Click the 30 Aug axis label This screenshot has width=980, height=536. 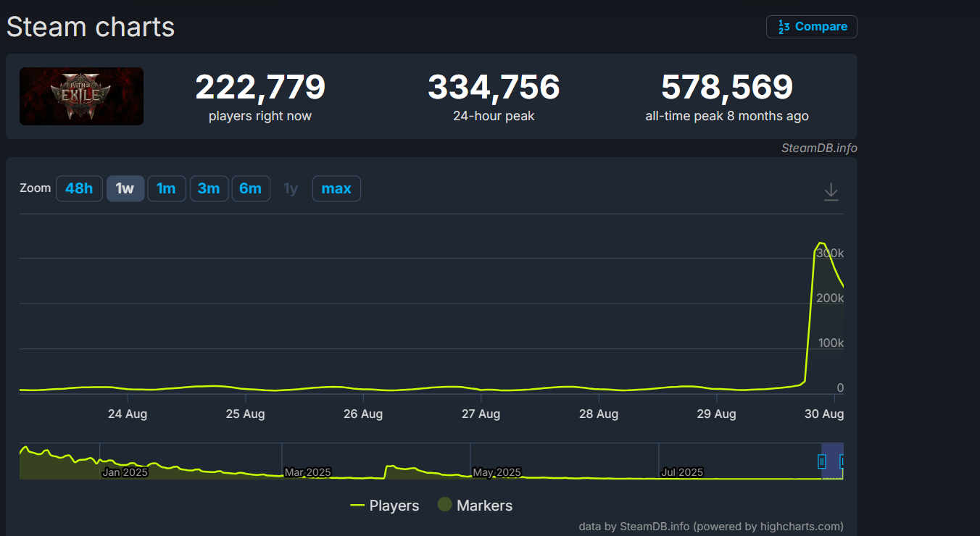point(824,414)
